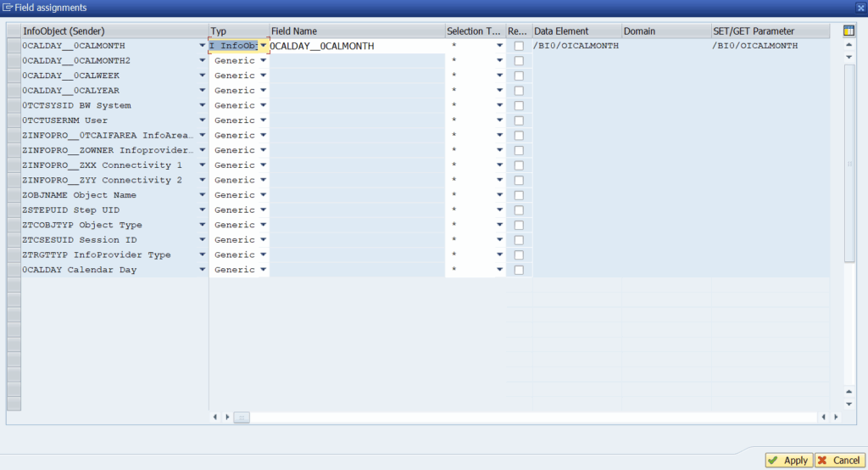
Task: Open the InfoObject dropdown for ZINFOPRO__ZXX Connectivity 1
Action: click(x=202, y=165)
